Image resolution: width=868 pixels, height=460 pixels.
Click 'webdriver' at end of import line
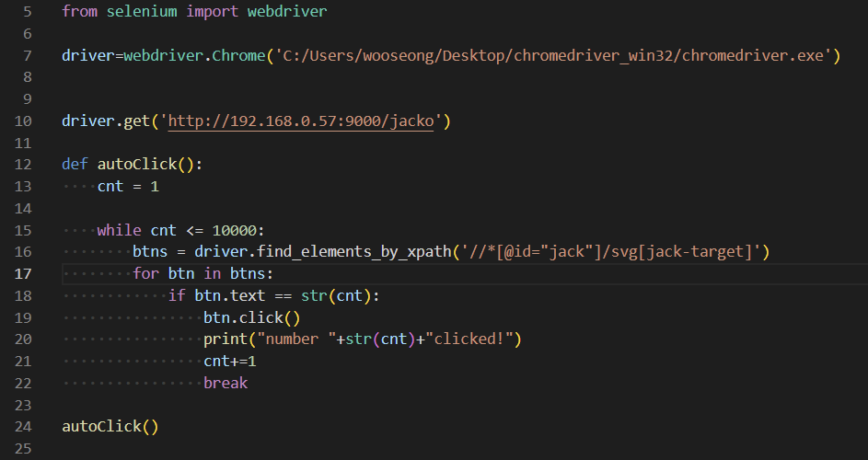pos(287,11)
